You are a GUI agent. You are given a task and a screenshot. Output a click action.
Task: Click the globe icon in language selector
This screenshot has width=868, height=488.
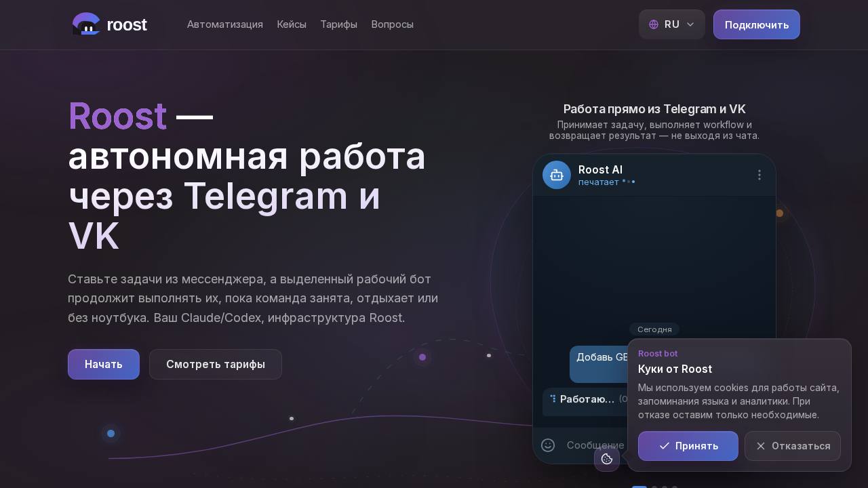(654, 24)
